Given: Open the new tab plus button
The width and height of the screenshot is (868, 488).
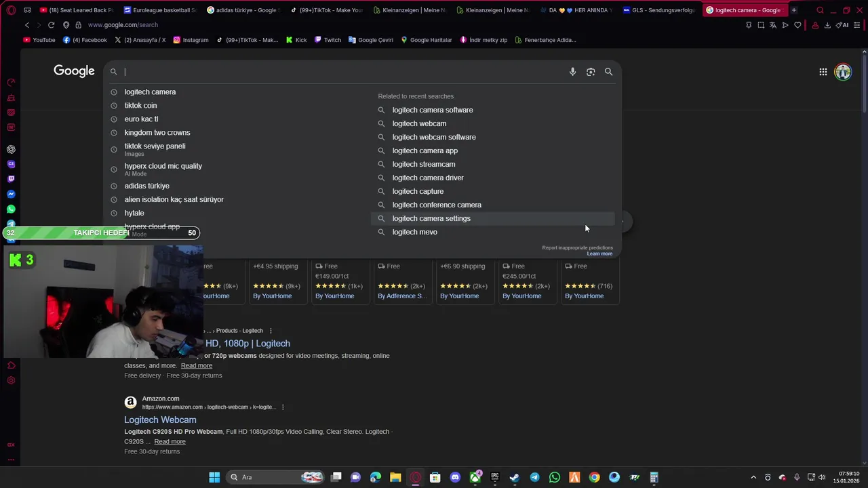Looking at the screenshot, I should coord(793,10).
